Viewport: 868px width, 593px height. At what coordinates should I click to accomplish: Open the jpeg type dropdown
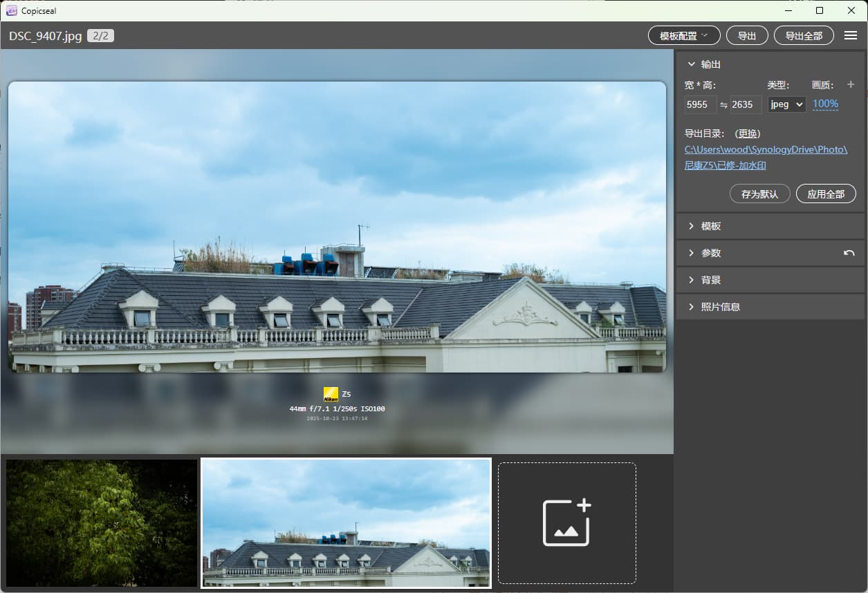coord(786,104)
